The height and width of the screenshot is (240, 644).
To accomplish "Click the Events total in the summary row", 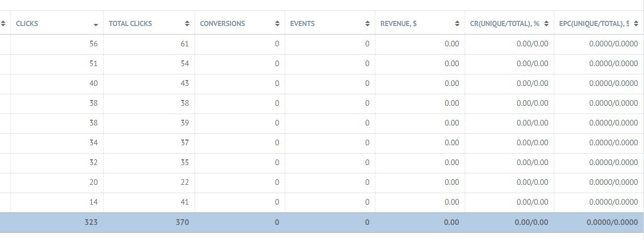I will pyautogui.click(x=367, y=222).
